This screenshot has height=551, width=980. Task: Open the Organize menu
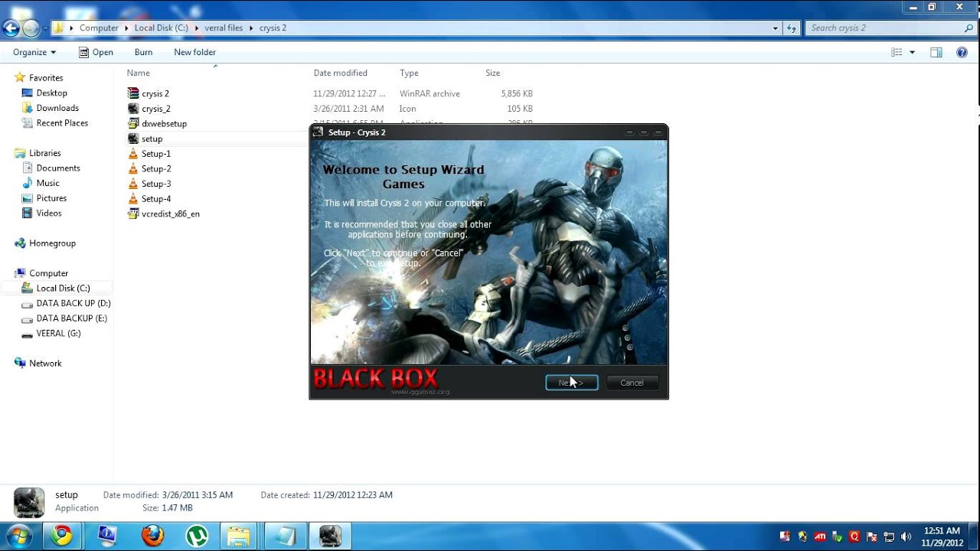[x=34, y=52]
